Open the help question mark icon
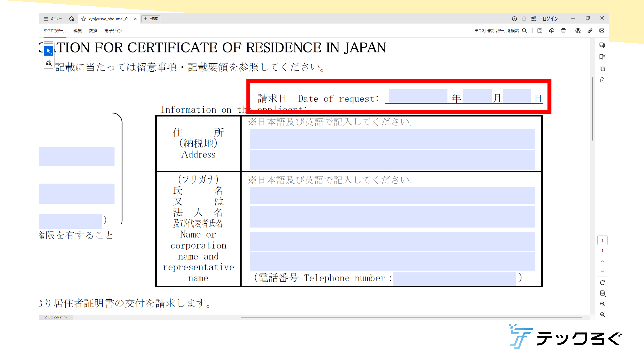The height and width of the screenshot is (362, 644). [514, 19]
